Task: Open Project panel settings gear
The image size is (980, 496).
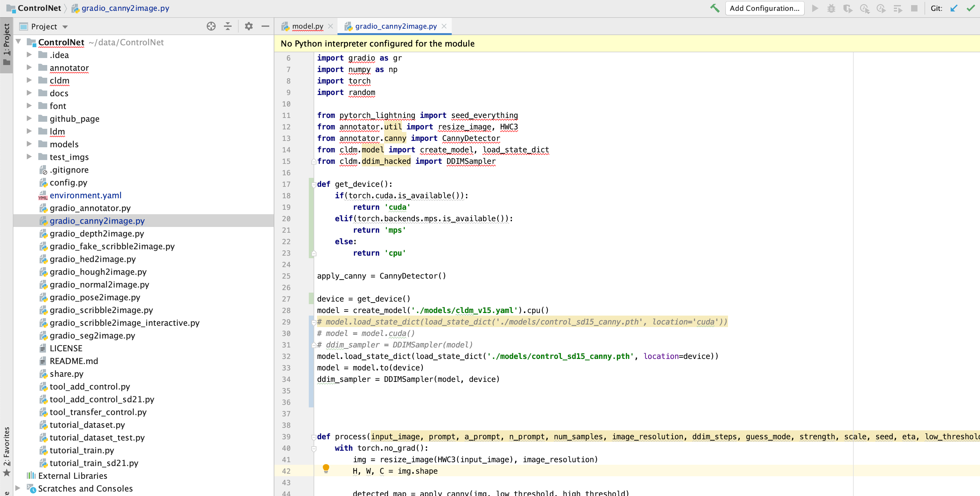Action: pos(249,26)
